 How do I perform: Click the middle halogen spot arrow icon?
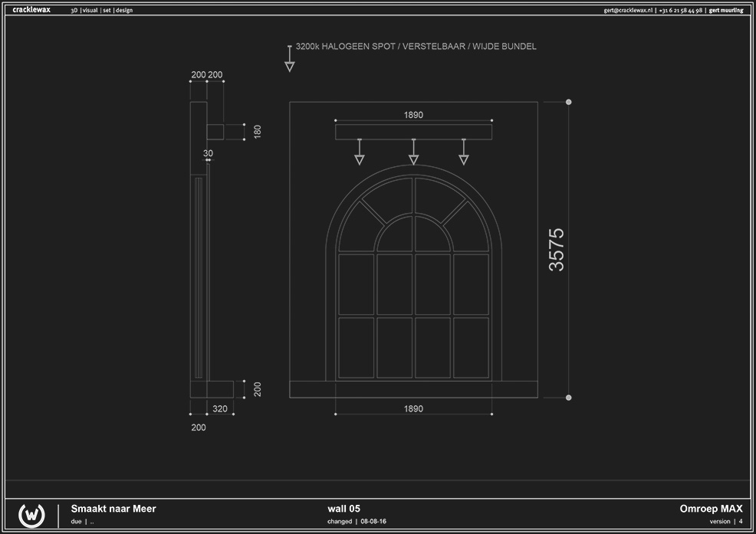[x=413, y=157]
